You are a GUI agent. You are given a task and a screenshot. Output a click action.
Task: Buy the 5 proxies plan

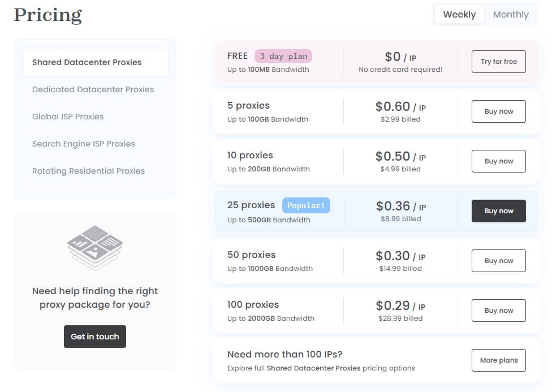(499, 111)
